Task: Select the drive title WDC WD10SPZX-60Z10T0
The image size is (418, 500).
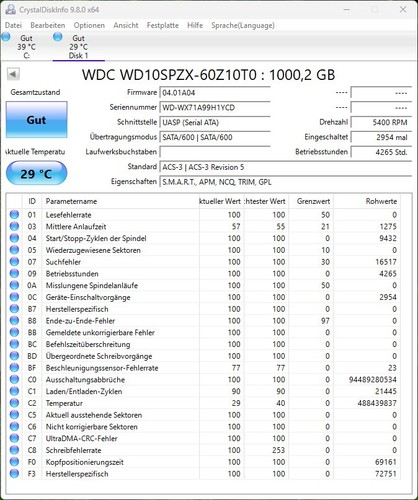Action: pyautogui.click(x=169, y=75)
